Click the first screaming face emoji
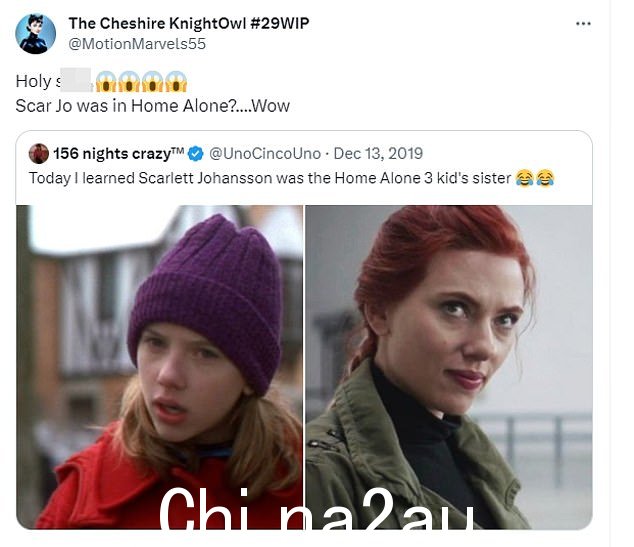 coord(106,81)
